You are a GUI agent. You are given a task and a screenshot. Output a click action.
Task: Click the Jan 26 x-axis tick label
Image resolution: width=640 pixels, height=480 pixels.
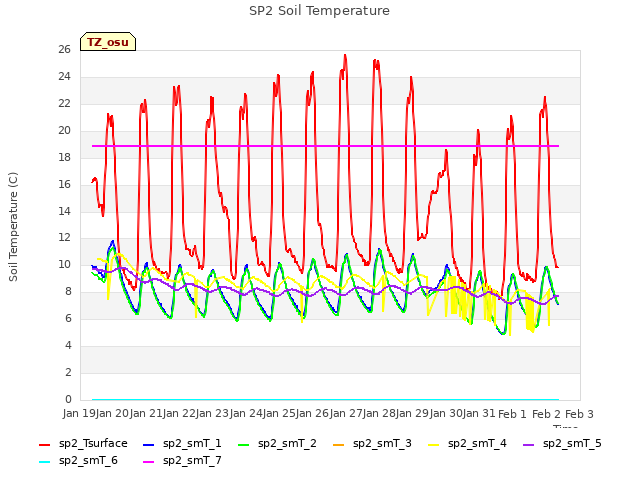[312, 414]
